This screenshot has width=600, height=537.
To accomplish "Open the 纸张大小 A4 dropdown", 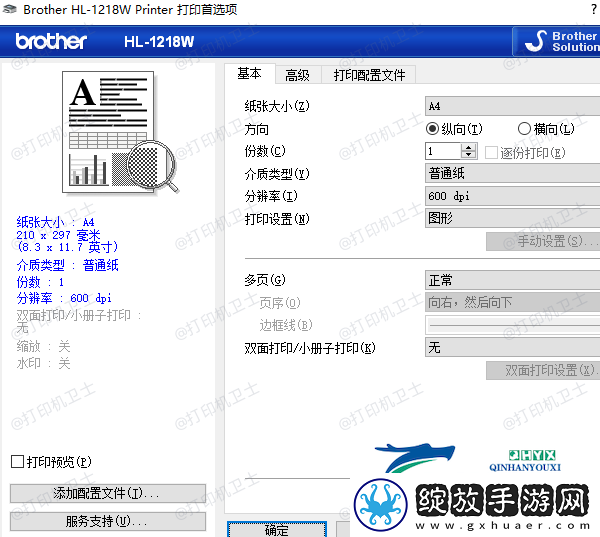I will 512,106.
